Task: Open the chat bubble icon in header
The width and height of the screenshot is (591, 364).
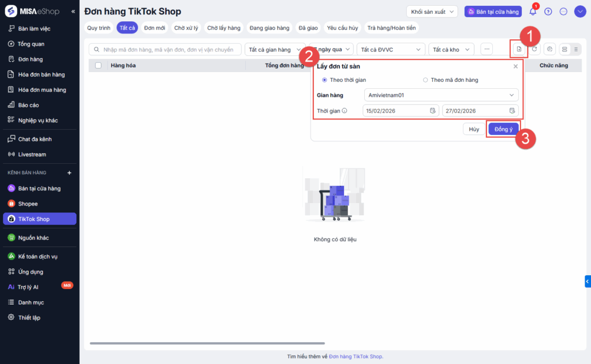Action: [x=563, y=12]
